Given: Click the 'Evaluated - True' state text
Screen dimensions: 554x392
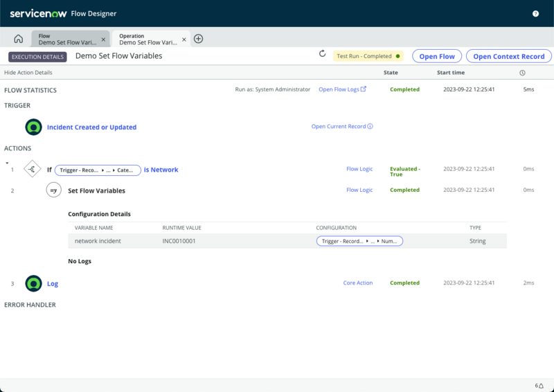Looking at the screenshot, I should 405,172.
